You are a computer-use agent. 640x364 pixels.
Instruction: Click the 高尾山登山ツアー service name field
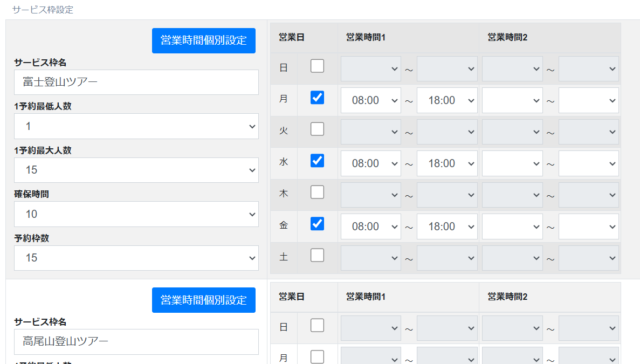[136, 341]
